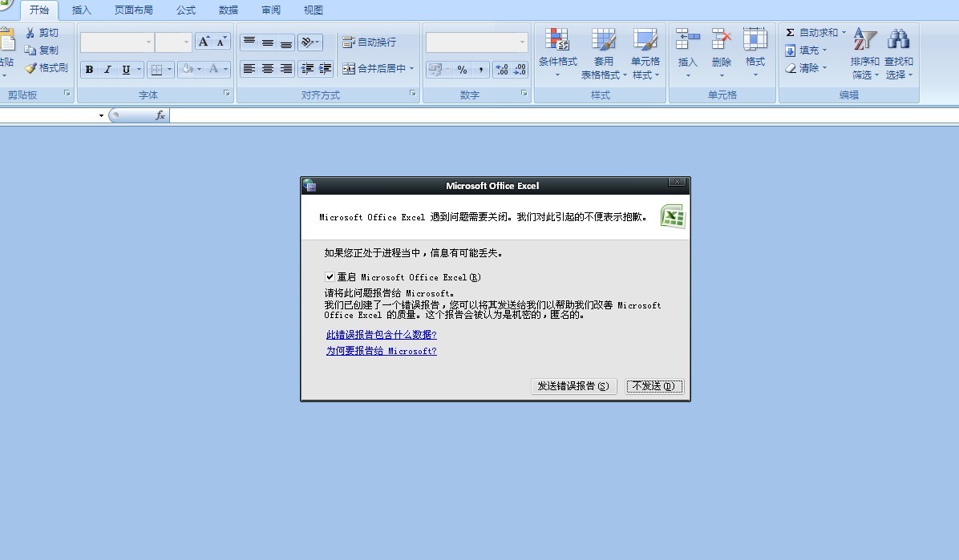959x560 pixels.
Task: Click the fill color paint bucket
Action: click(188, 69)
